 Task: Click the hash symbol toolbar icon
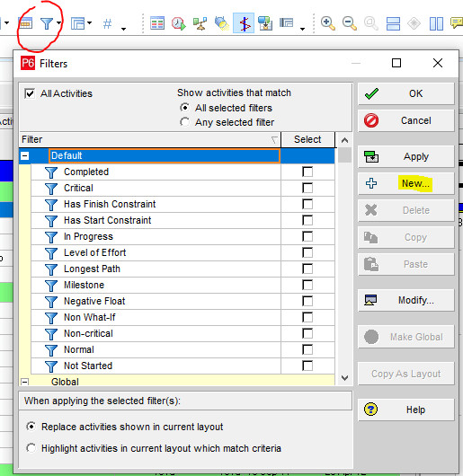(x=107, y=23)
